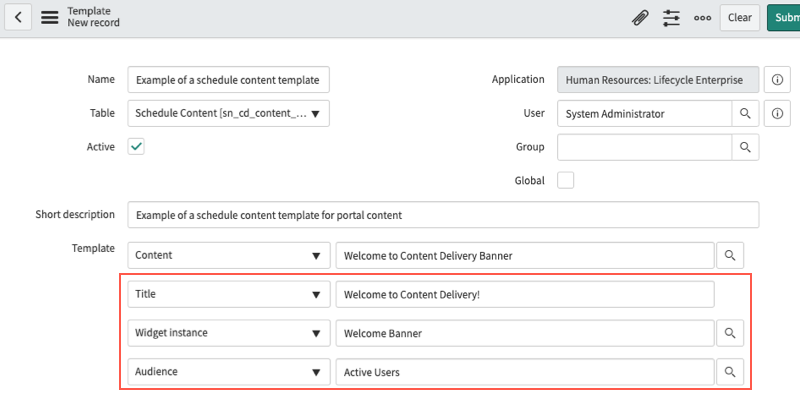The image size is (800, 395).
Task: Click the info icon next to User
Action: pos(777,114)
